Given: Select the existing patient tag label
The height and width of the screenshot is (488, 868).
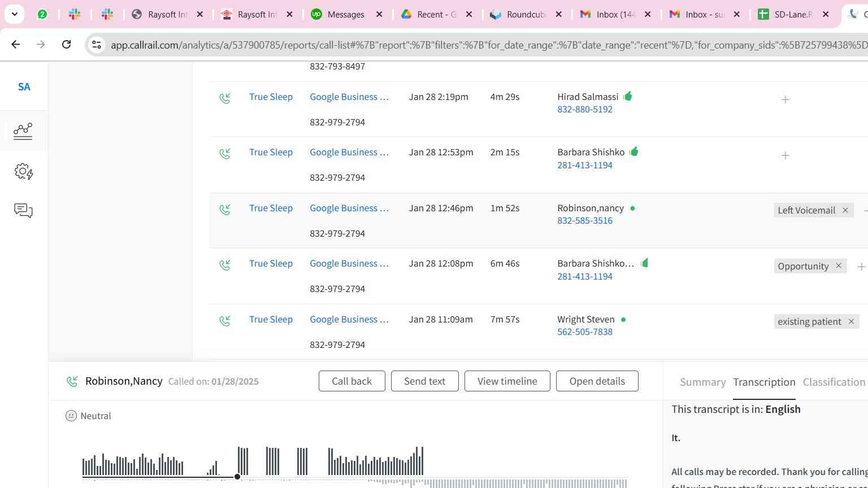Looking at the screenshot, I should (809, 321).
